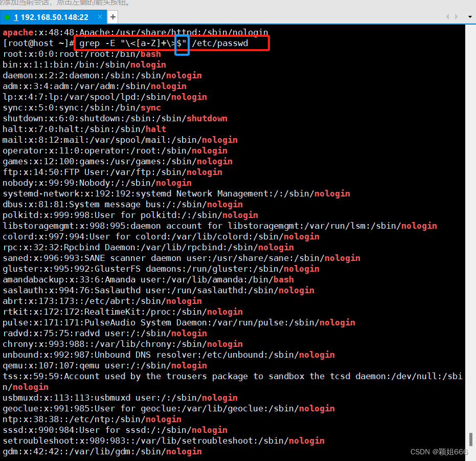Click the gluster GlusterFS daemons line
The height and width of the screenshot is (461, 476).
point(161,269)
